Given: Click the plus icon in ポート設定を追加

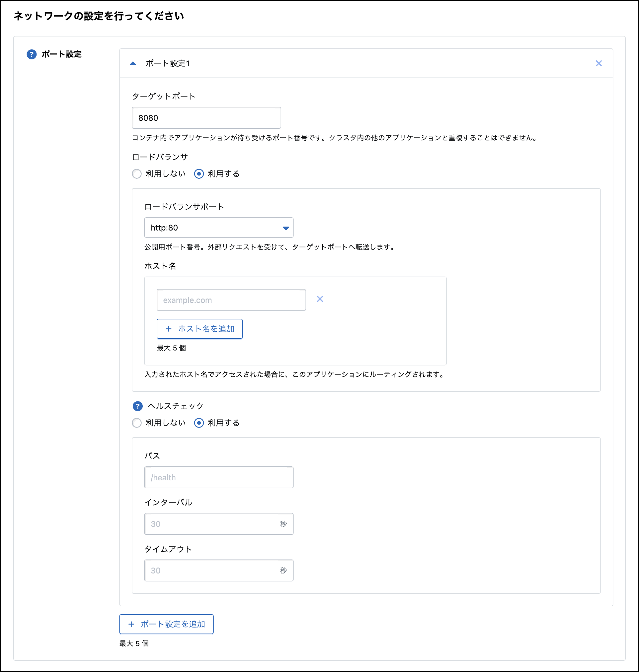Looking at the screenshot, I should point(131,624).
